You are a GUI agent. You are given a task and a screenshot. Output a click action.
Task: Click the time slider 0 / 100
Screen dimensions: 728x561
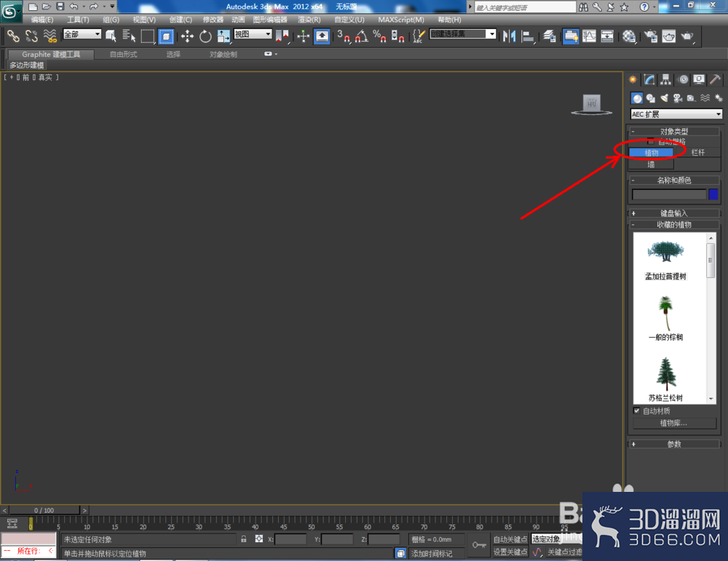pos(44,510)
